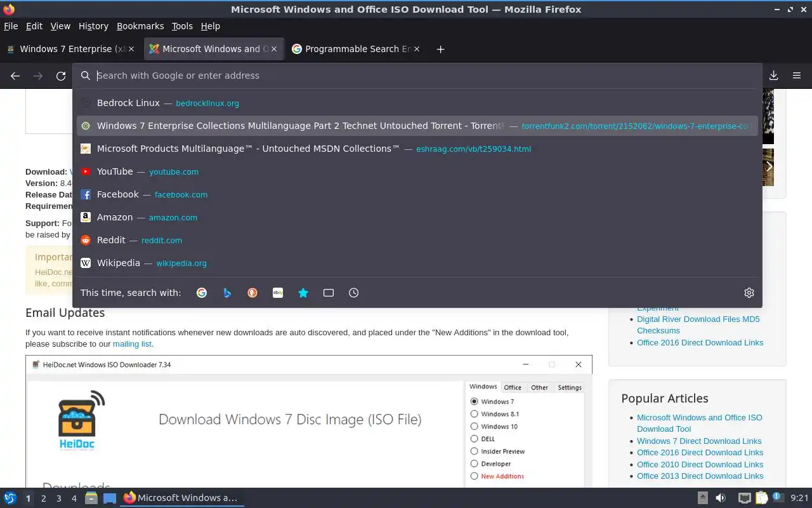Choose the Reddit suggestion
Viewport: 812px width, 508px height.
tap(417, 240)
